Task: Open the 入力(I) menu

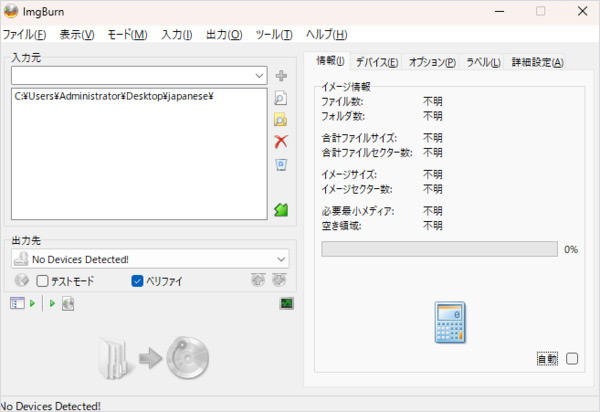Action: (176, 35)
